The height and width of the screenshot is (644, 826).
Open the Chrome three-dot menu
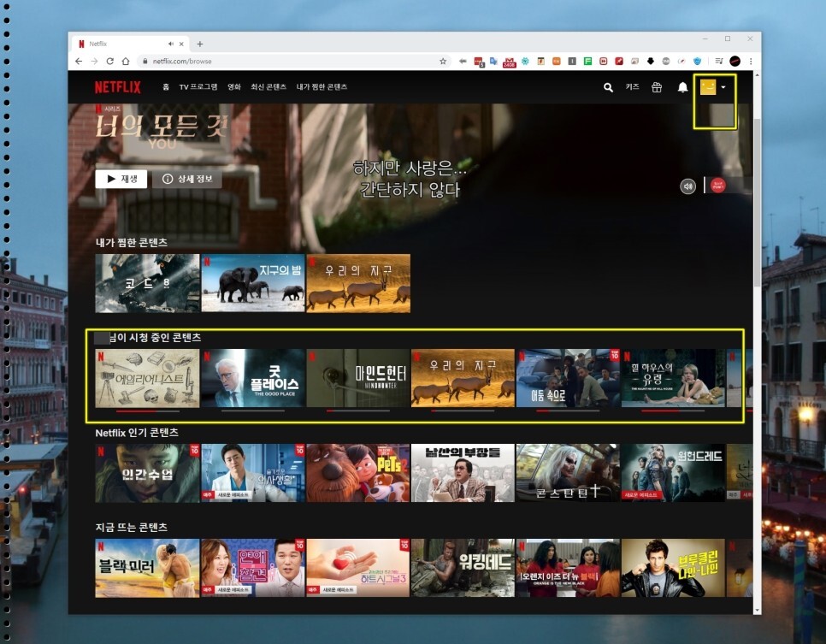[751, 61]
